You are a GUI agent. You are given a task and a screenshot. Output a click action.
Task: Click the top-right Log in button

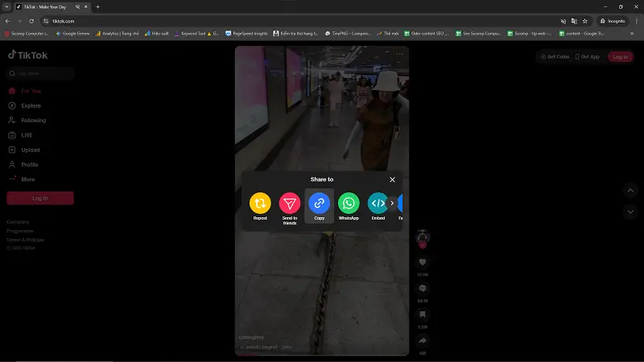pyautogui.click(x=620, y=56)
